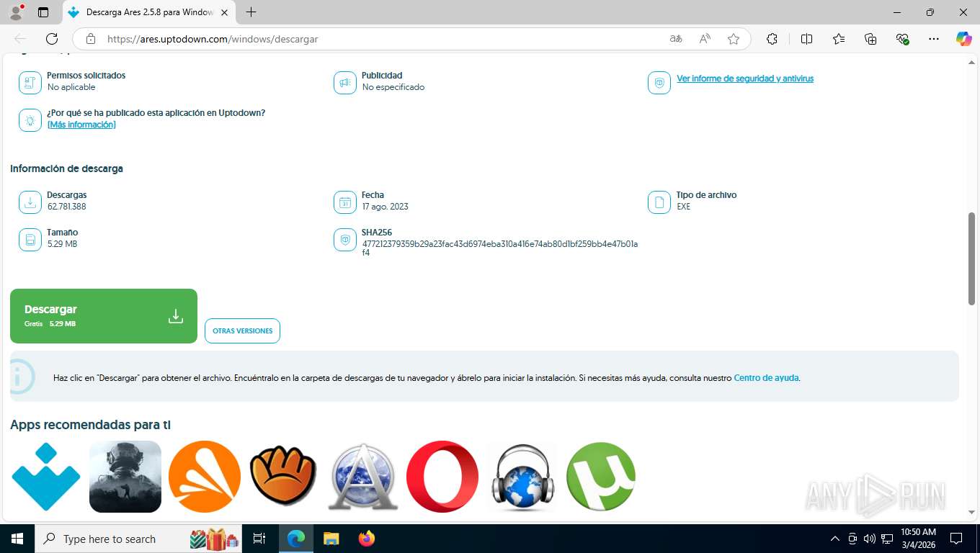Open the profile avatar icon

(16, 12)
